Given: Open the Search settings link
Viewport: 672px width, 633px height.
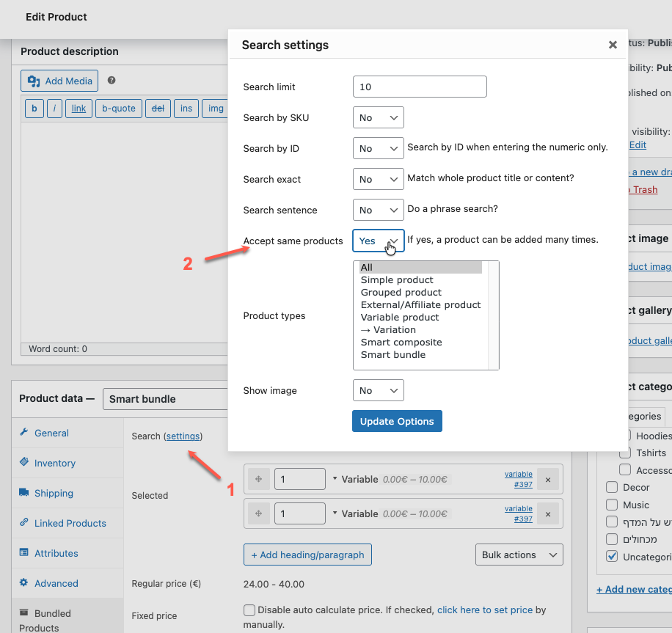Looking at the screenshot, I should (183, 436).
